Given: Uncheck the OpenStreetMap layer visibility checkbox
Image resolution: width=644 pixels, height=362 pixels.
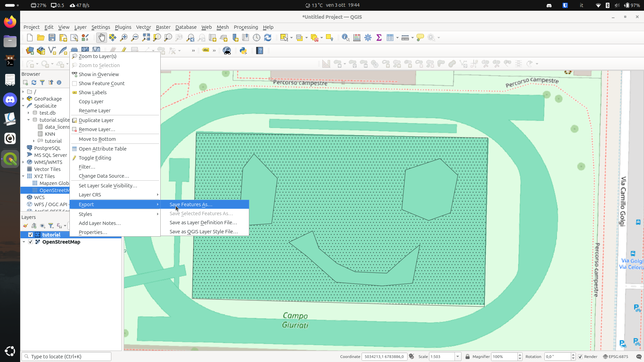Looking at the screenshot, I should point(31,242).
